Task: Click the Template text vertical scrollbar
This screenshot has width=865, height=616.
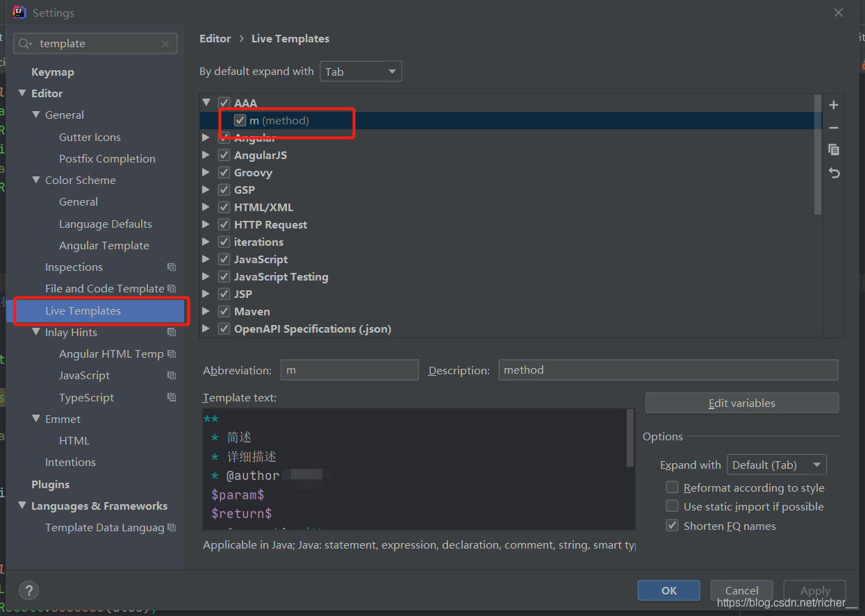Action: (x=630, y=438)
